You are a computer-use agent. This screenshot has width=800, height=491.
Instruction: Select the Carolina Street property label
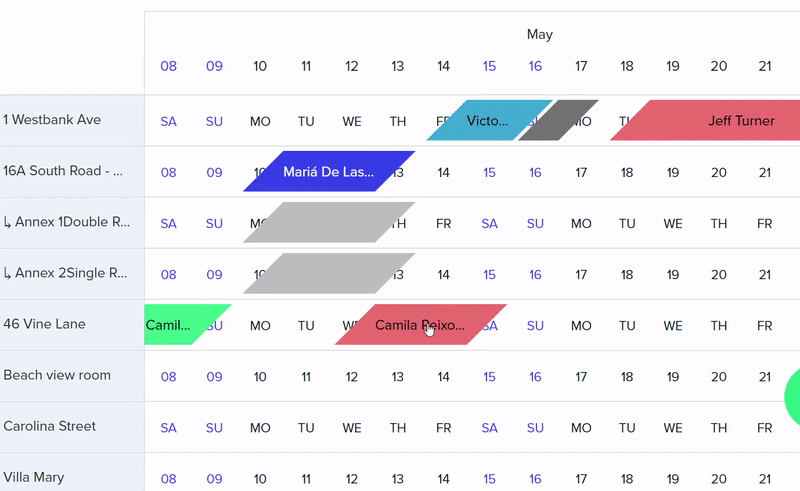point(49,426)
